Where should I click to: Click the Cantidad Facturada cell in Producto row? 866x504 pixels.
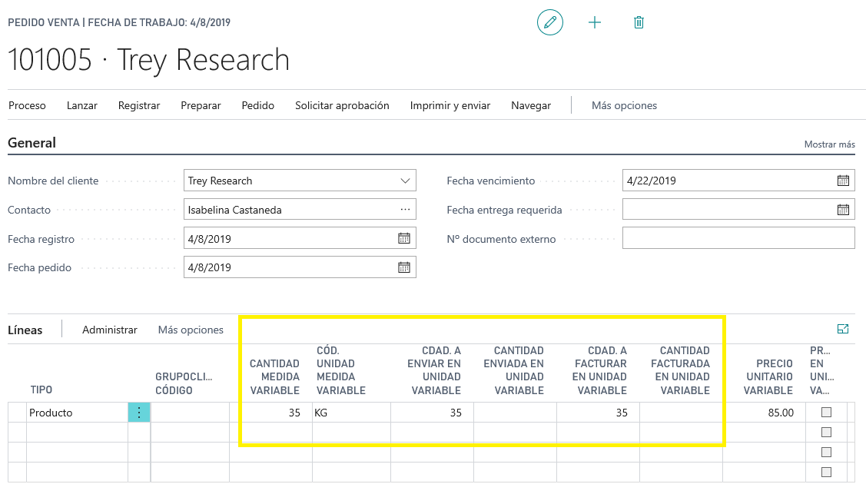click(x=681, y=413)
